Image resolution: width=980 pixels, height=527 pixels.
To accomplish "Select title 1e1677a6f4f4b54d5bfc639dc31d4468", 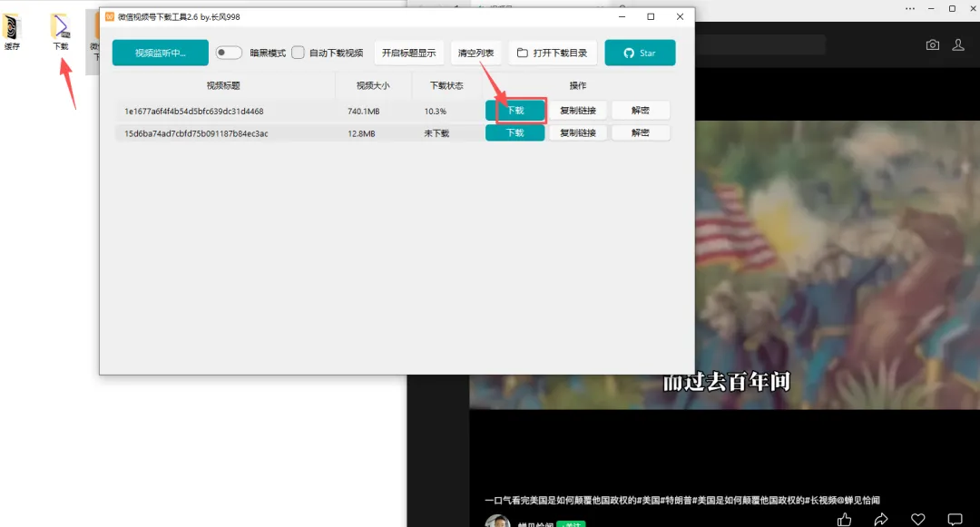I will pos(194,112).
